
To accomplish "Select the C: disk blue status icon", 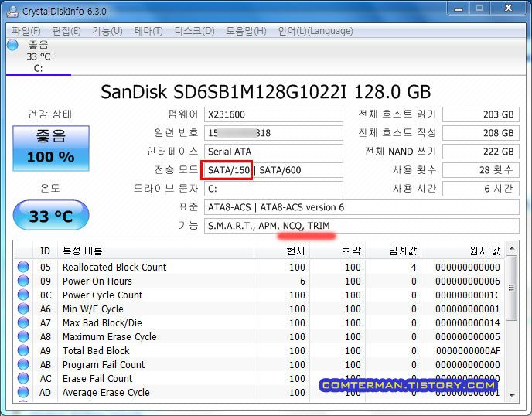I will (12, 45).
